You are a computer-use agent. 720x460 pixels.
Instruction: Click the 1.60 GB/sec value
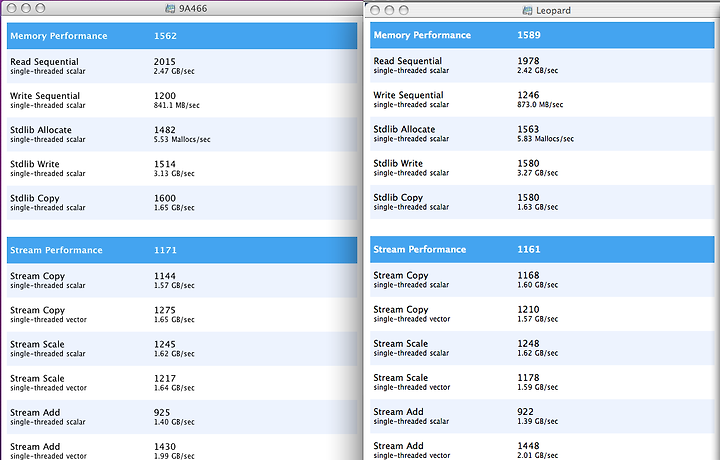pos(538,285)
